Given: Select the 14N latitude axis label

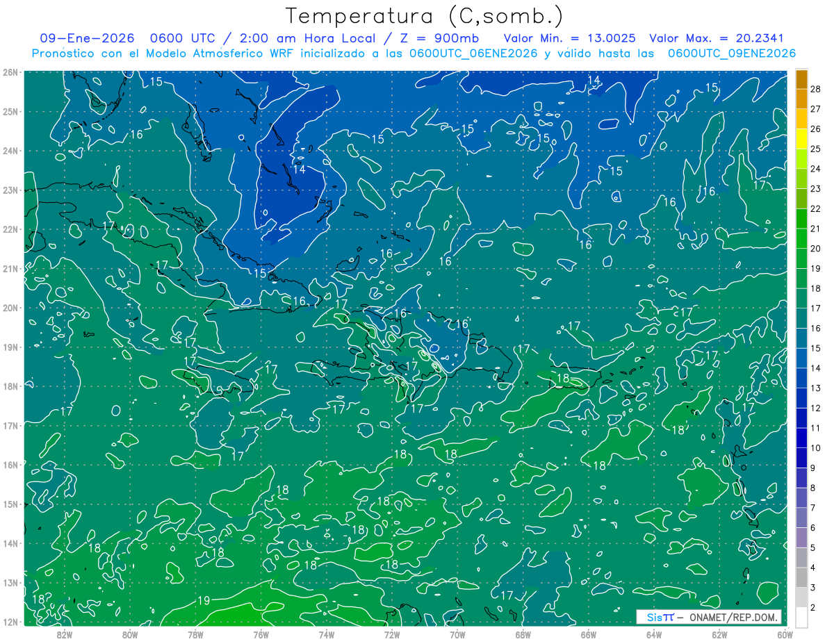Looking at the screenshot, I should (x=10, y=543).
